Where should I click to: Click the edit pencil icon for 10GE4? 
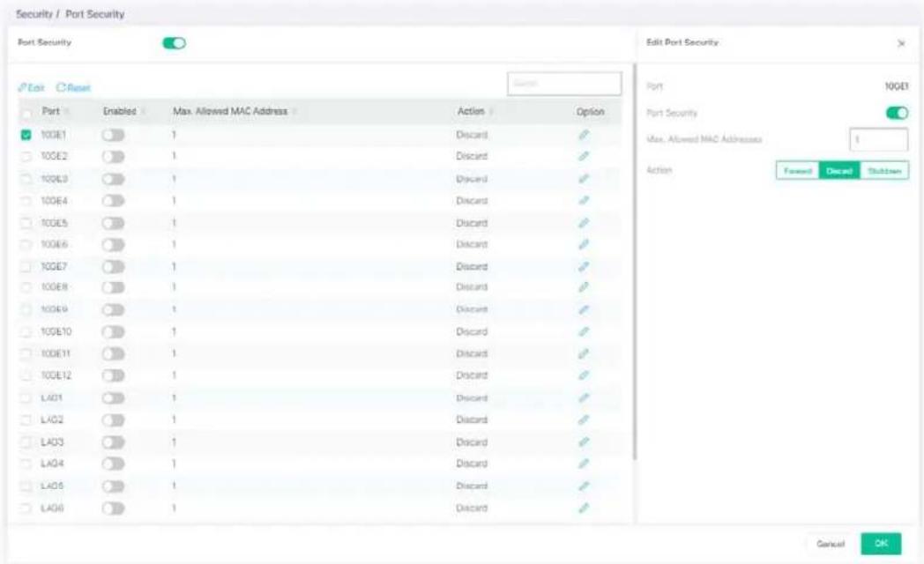click(x=584, y=201)
